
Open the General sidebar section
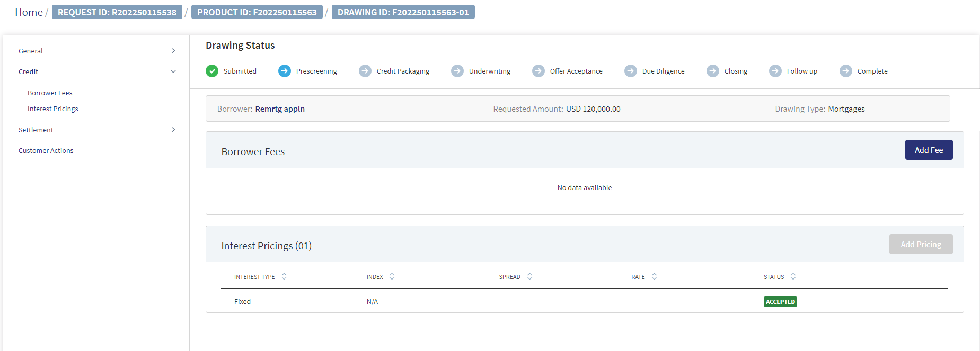point(31,51)
